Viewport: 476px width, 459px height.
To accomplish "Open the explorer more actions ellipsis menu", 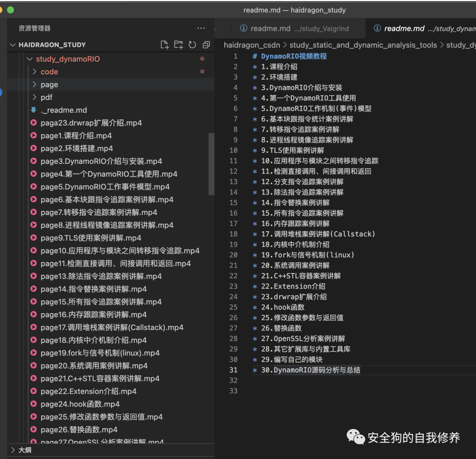I will (x=201, y=28).
